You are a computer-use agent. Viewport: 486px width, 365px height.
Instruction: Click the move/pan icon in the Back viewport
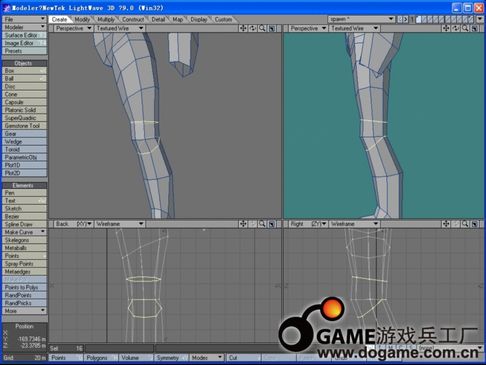pyautogui.click(x=243, y=224)
